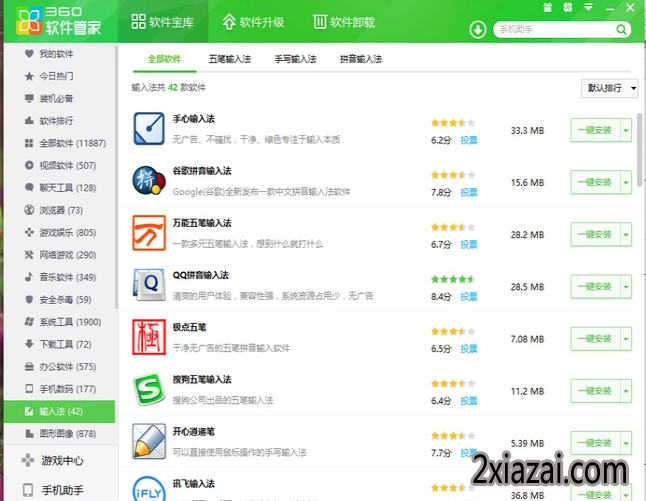The image size is (646, 501).
Task: Expand install options arrow for QQ拼音输入法
Action: [x=626, y=286]
